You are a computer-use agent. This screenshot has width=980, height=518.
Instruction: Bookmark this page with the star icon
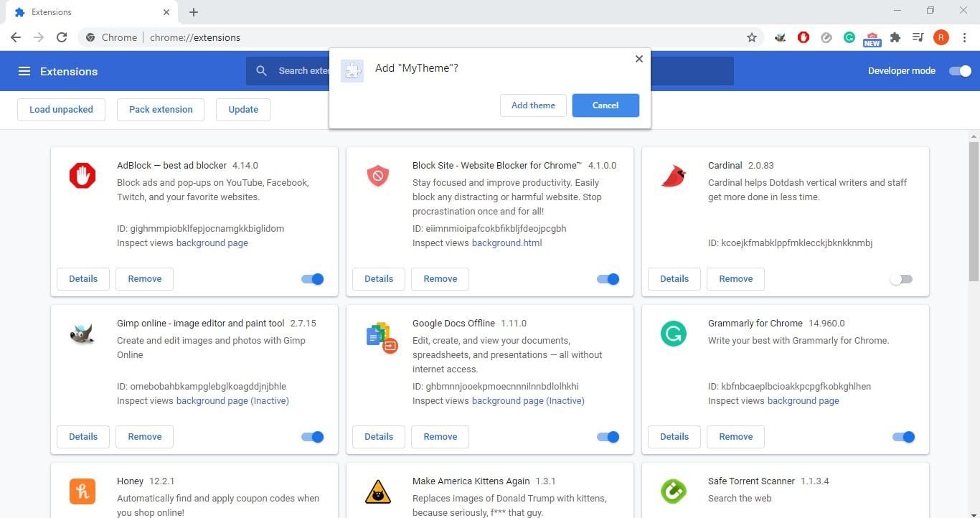pos(752,37)
